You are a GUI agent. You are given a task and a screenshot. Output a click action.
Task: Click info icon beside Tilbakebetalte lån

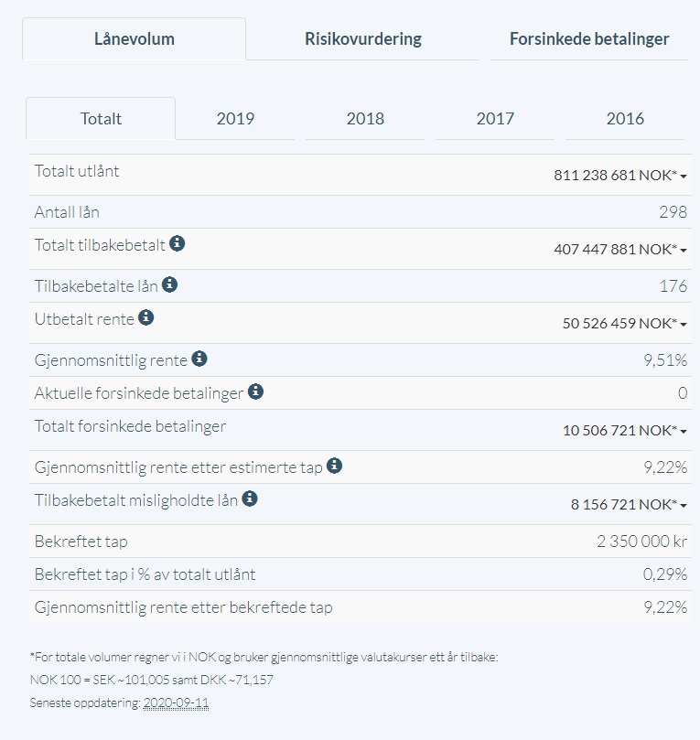pos(169,284)
